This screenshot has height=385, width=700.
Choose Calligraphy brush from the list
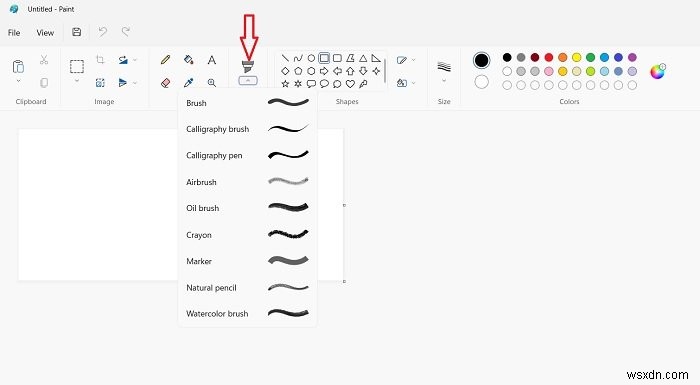click(x=248, y=129)
